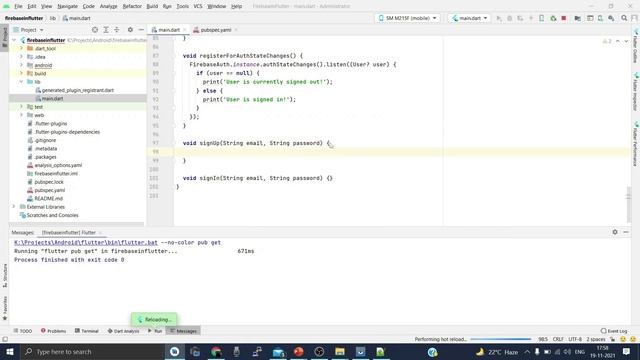
Task: Hide the Project panel with minus icon
Action: pos(141,30)
